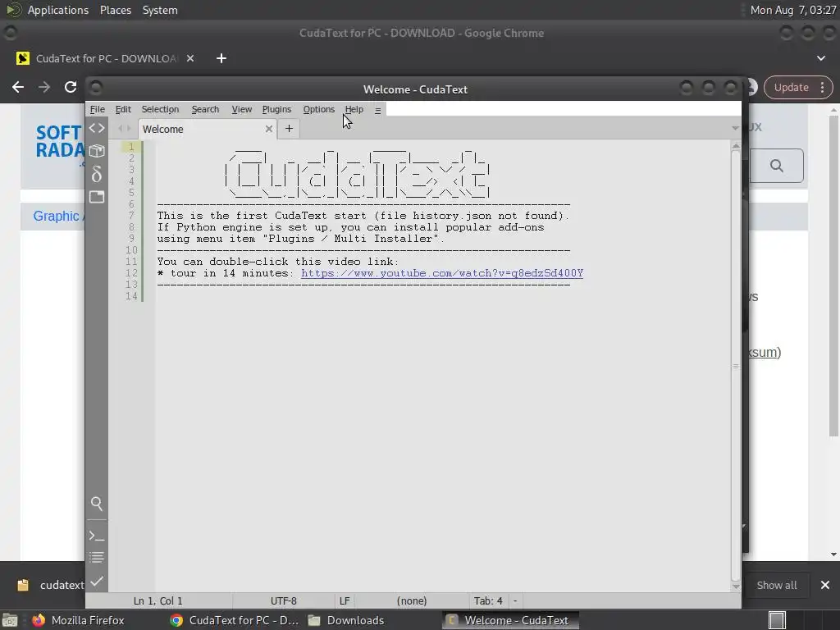Open the Options menu
Image resolution: width=840 pixels, height=630 pixels.
[x=319, y=109]
